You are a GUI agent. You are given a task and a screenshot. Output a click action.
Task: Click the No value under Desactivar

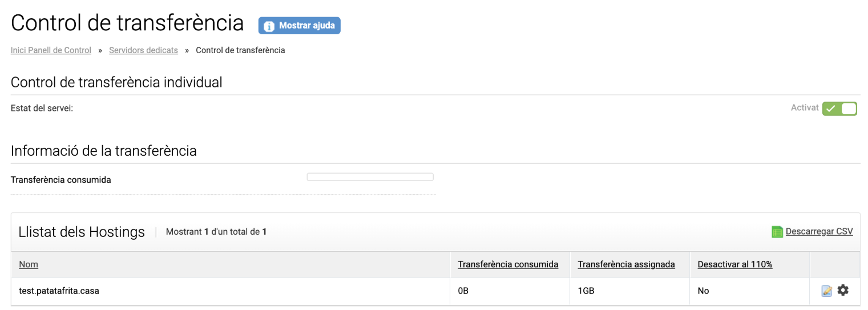click(x=703, y=291)
